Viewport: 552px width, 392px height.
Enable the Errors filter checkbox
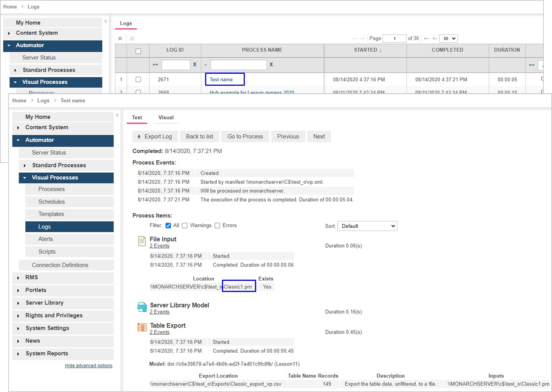pyautogui.click(x=217, y=226)
